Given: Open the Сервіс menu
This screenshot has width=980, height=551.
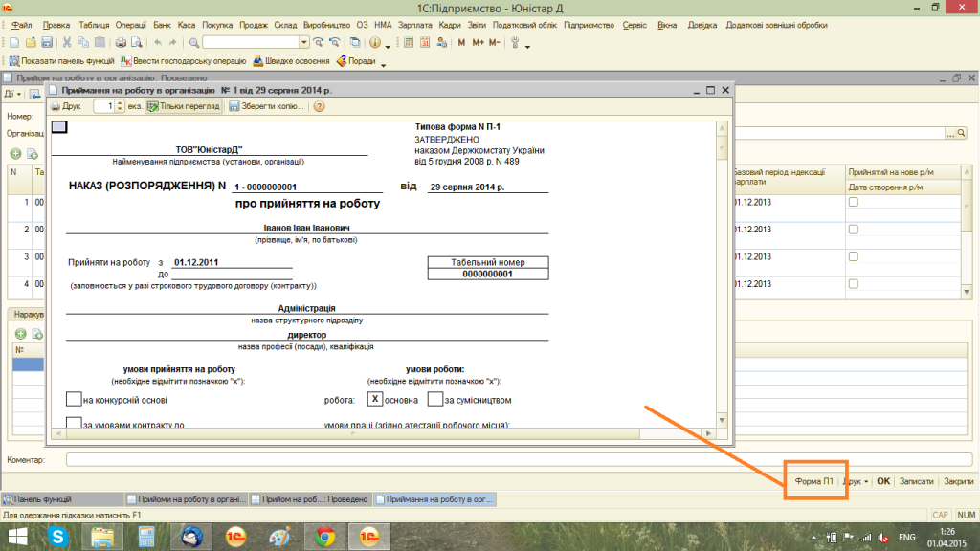Looking at the screenshot, I should pyautogui.click(x=635, y=25).
